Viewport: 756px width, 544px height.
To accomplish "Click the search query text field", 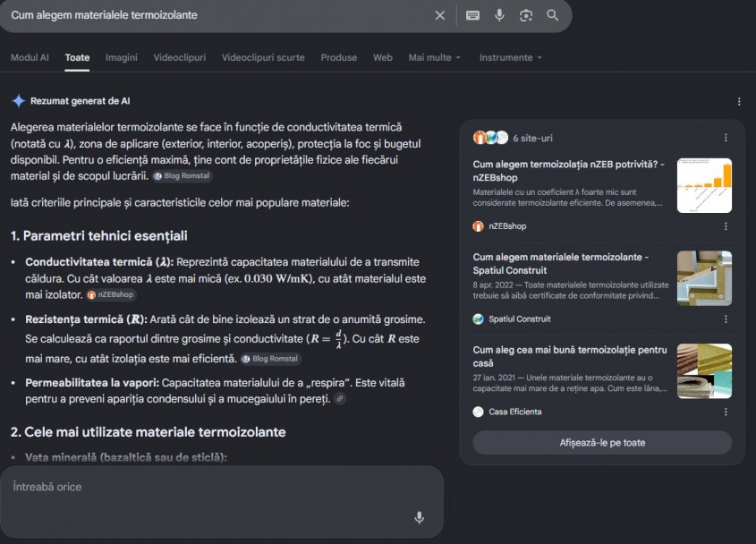I will click(x=217, y=15).
